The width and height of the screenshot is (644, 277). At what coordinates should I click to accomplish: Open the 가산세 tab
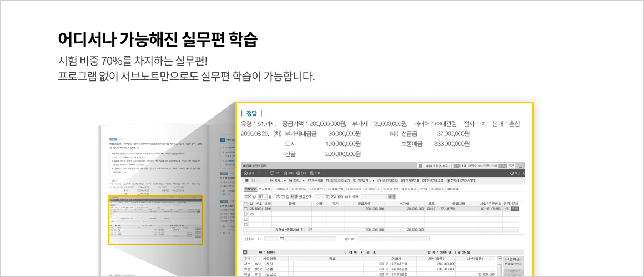point(423,189)
